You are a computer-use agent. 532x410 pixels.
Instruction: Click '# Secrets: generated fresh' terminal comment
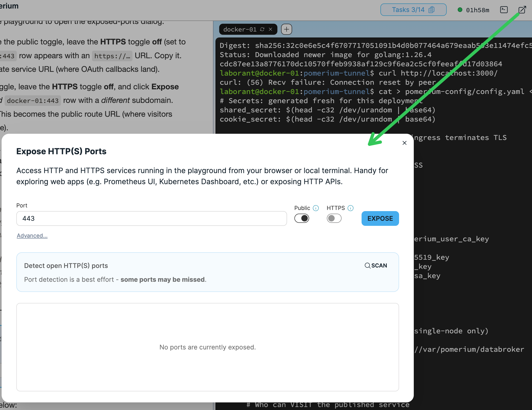click(321, 101)
